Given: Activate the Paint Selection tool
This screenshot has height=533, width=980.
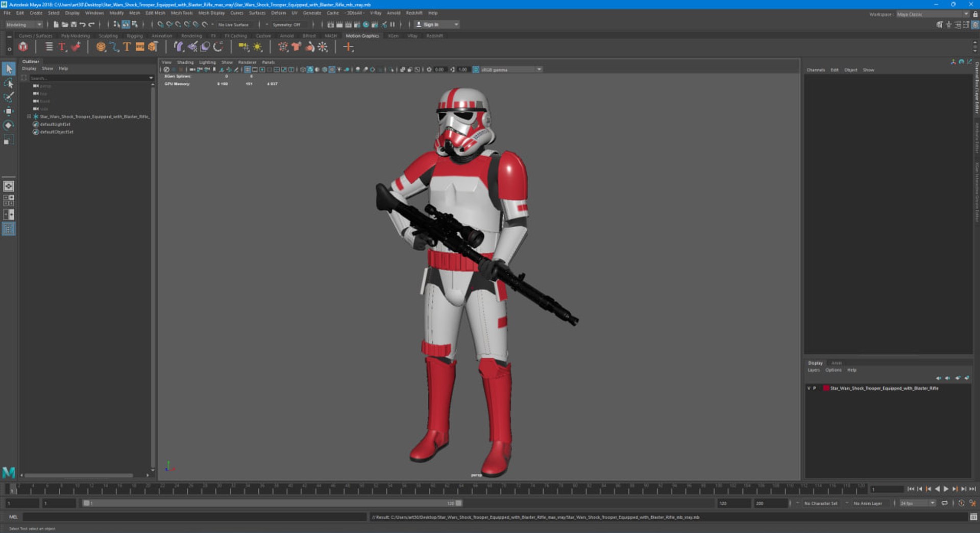Looking at the screenshot, I should click(9, 97).
